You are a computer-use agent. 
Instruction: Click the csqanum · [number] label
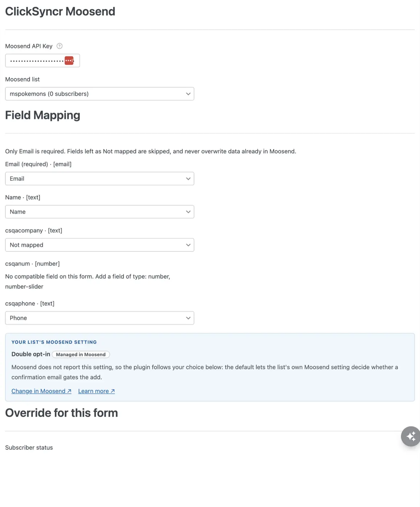(32, 264)
